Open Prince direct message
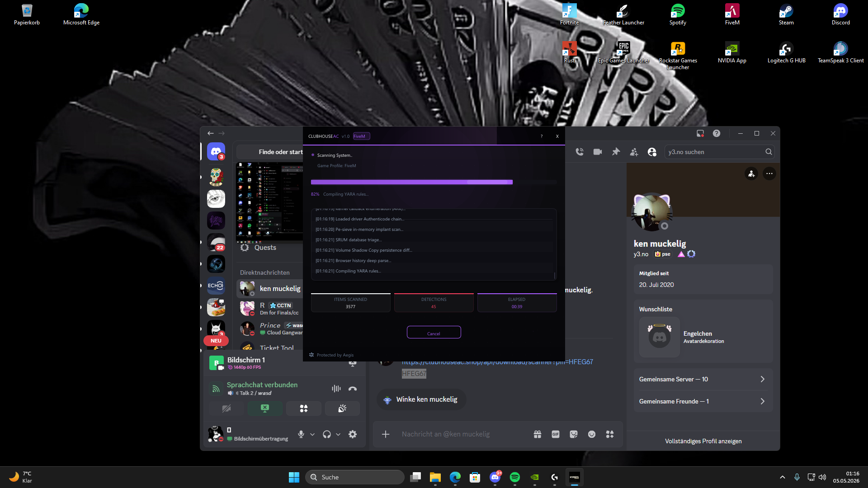This screenshot has width=868, height=488. (270, 328)
